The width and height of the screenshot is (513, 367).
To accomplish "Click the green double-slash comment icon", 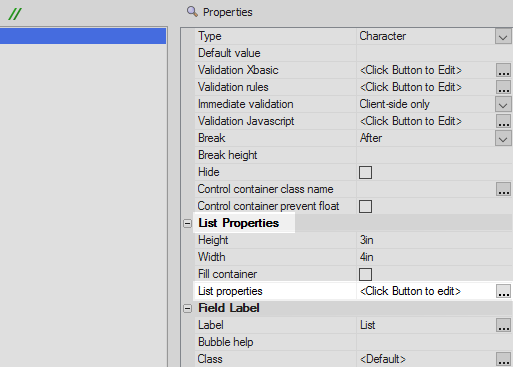I will tap(15, 14).
